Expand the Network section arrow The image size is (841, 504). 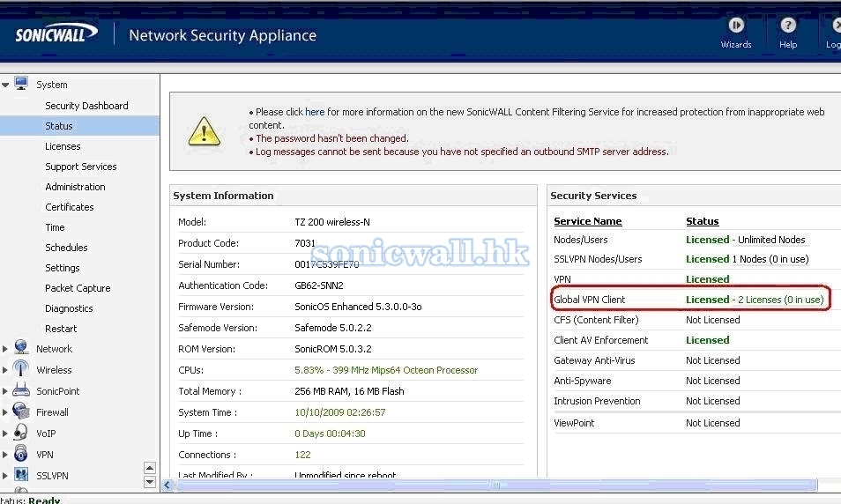coord(4,349)
